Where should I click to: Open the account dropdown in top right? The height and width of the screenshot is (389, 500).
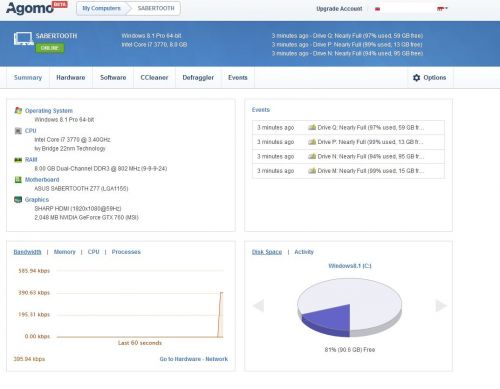[x=442, y=9]
